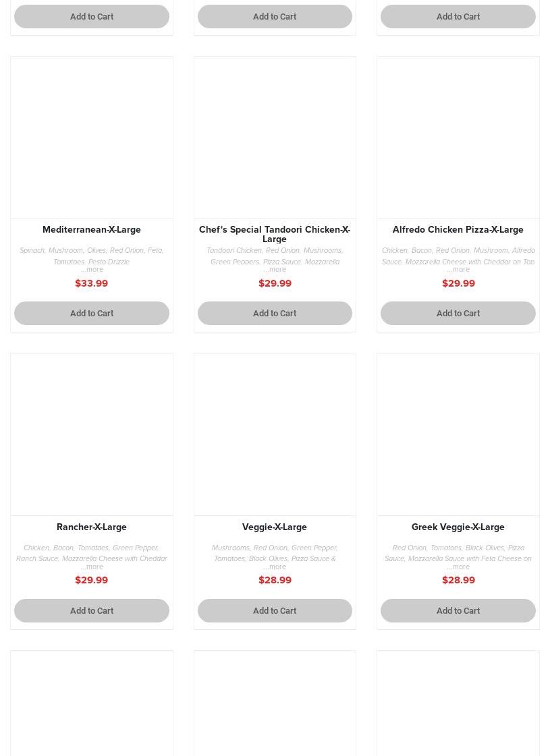The image size is (550, 756).
Task: Add Chef's Special Tandoori Chicken to cart
Action: click(x=274, y=313)
